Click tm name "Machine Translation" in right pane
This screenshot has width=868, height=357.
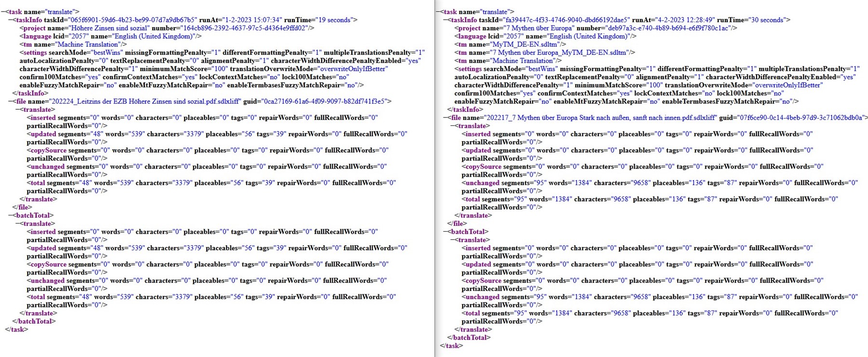click(x=523, y=61)
